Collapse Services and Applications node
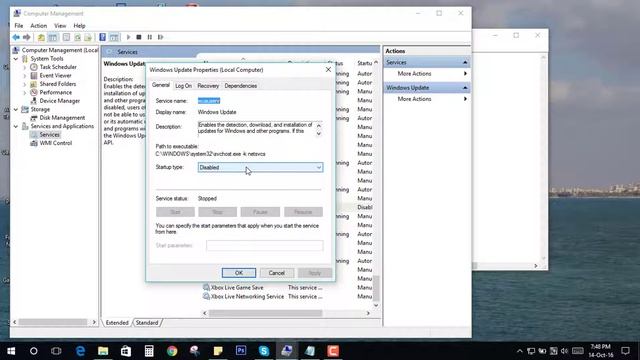Screen dimensions: 640x360 tap(16, 127)
